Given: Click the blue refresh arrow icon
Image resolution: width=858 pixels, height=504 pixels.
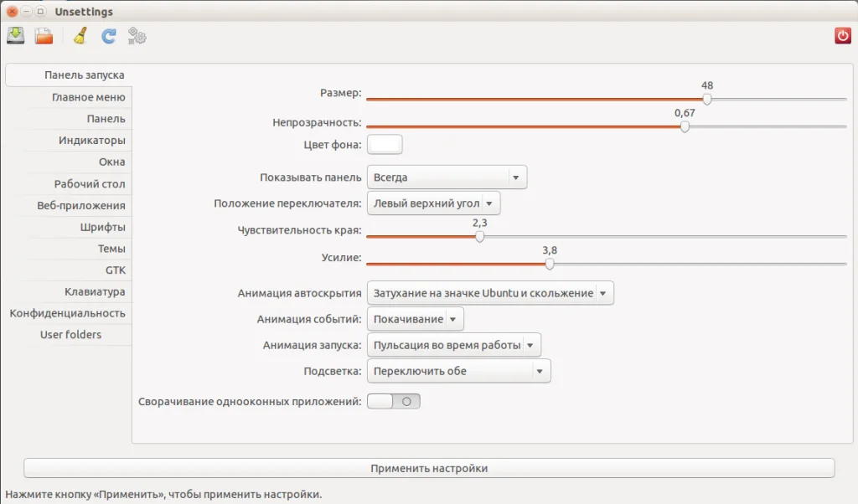Looking at the screenshot, I should (108, 36).
